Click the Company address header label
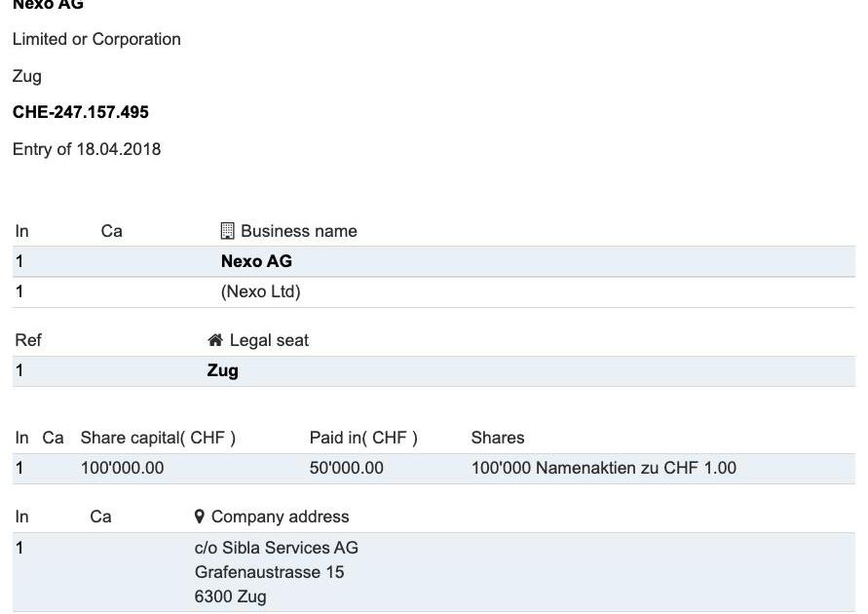The height and width of the screenshot is (614, 868). (x=280, y=517)
